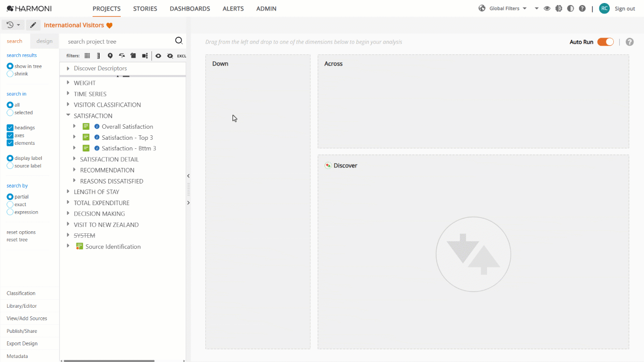Collapse the SATISFACTION tree node
The image size is (644, 362).
[x=68, y=115]
